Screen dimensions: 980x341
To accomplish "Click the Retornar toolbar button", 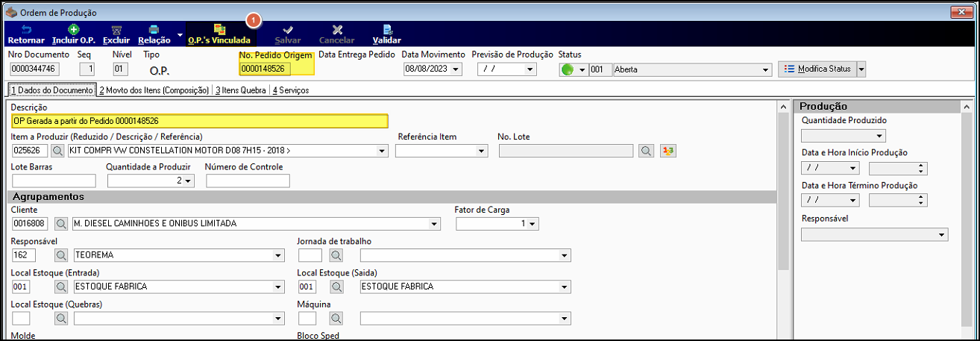I will pos(26,34).
